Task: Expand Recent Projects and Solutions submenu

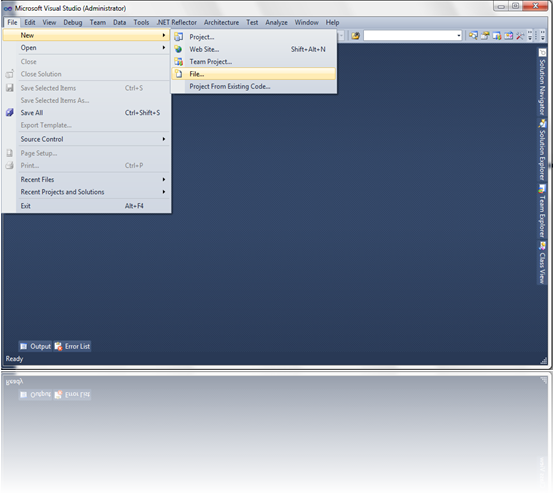Action: coord(86,192)
